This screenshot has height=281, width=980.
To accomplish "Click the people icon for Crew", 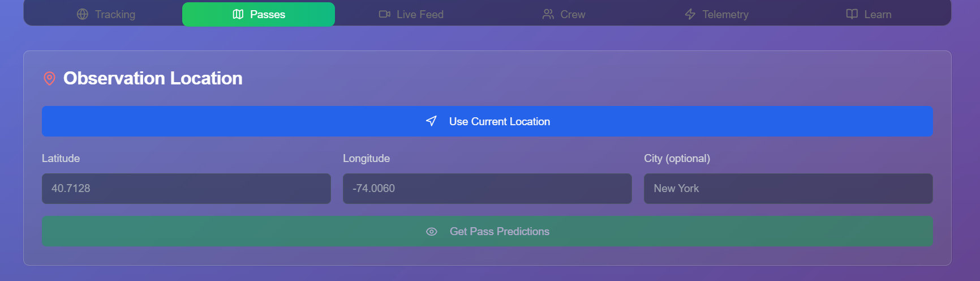I will pos(548,14).
